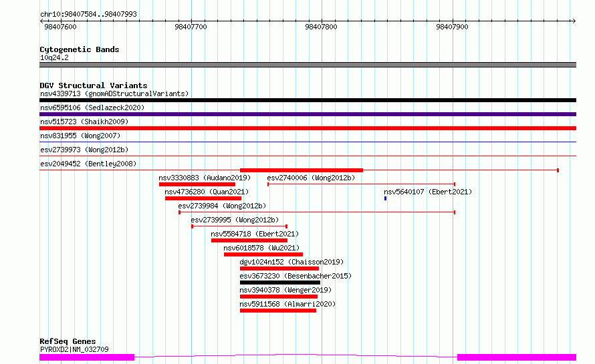Click the 98407600 ruler position label

click(x=60, y=27)
